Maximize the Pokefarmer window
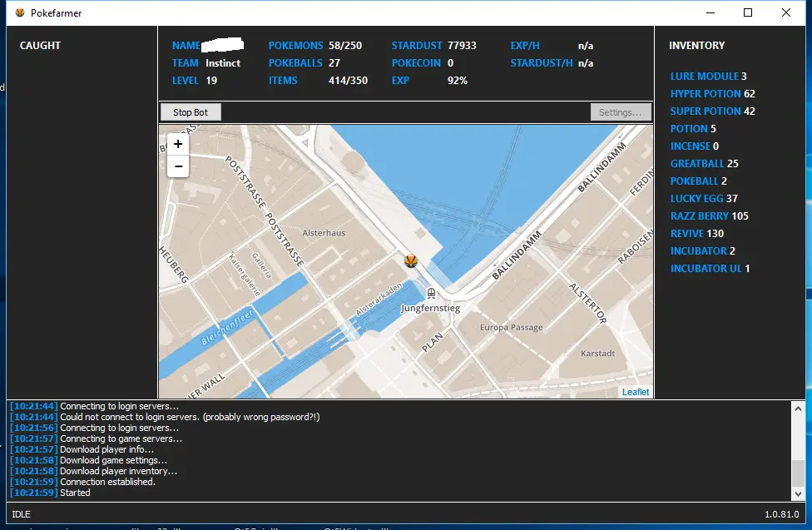Screen dimensions: 812x530 point(748,13)
